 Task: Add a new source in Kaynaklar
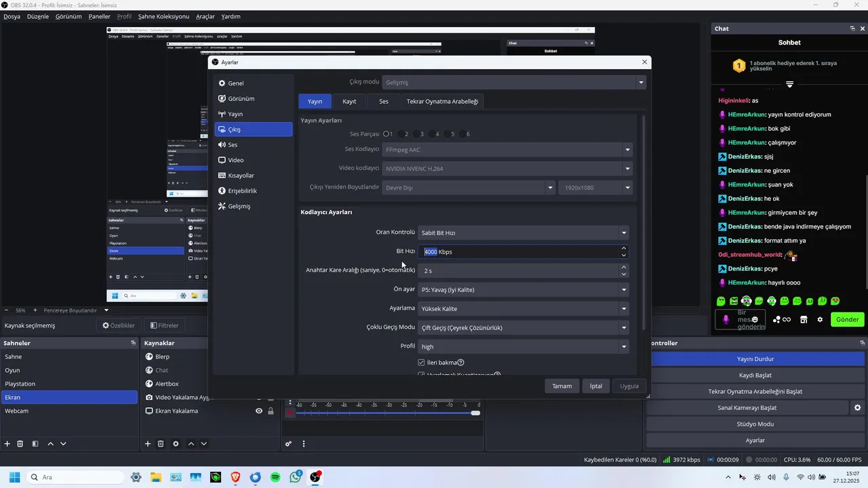click(148, 444)
